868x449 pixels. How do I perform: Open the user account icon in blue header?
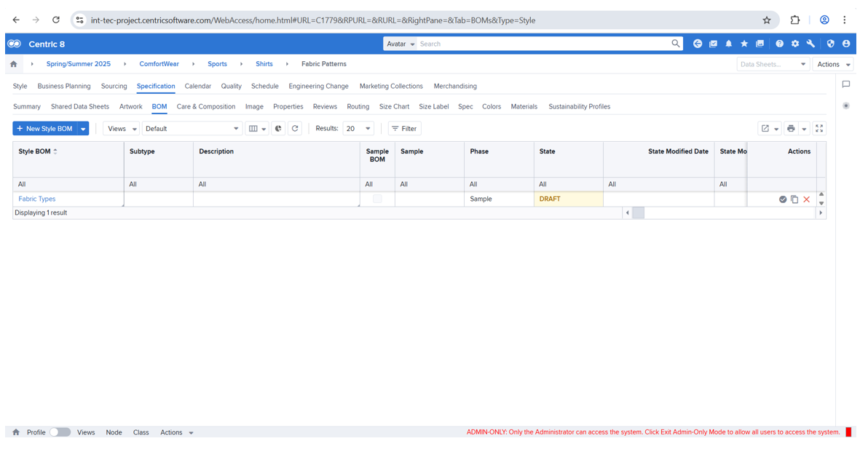pos(846,44)
